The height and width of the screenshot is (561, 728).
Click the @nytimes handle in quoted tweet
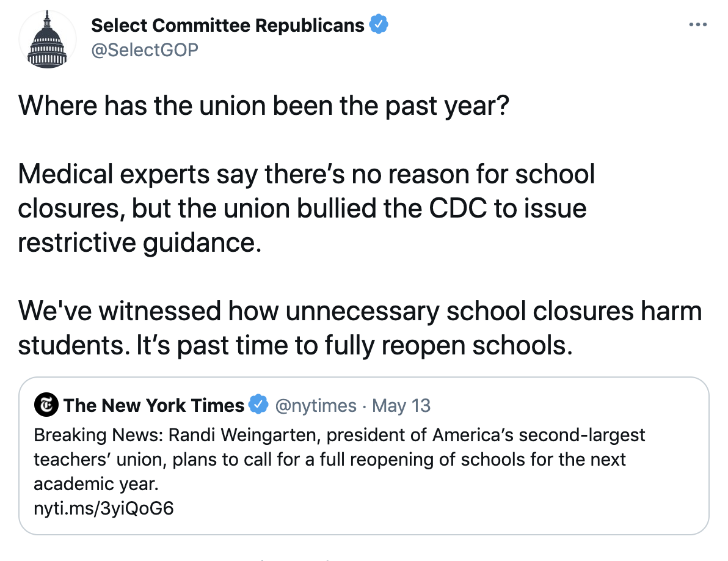(316, 405)
